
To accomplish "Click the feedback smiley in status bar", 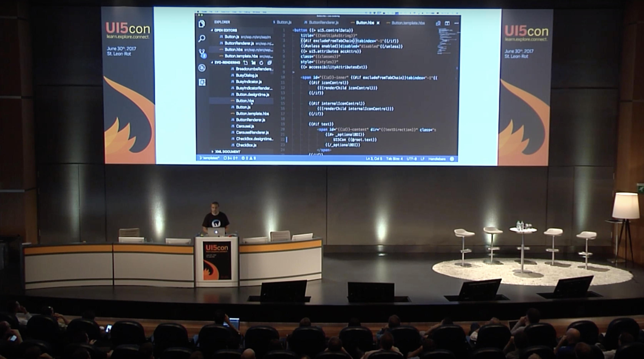I will click(452, 159).
